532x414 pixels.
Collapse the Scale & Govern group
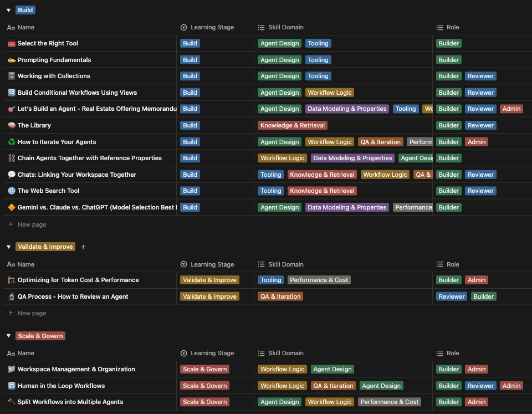pyautogui.click(x=8, y=336)
